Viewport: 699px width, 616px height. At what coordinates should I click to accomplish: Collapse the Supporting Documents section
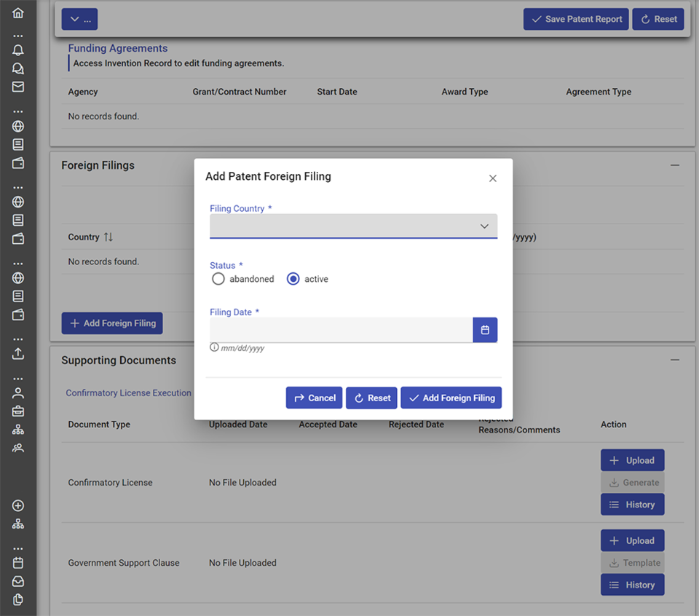click(674, 359)
